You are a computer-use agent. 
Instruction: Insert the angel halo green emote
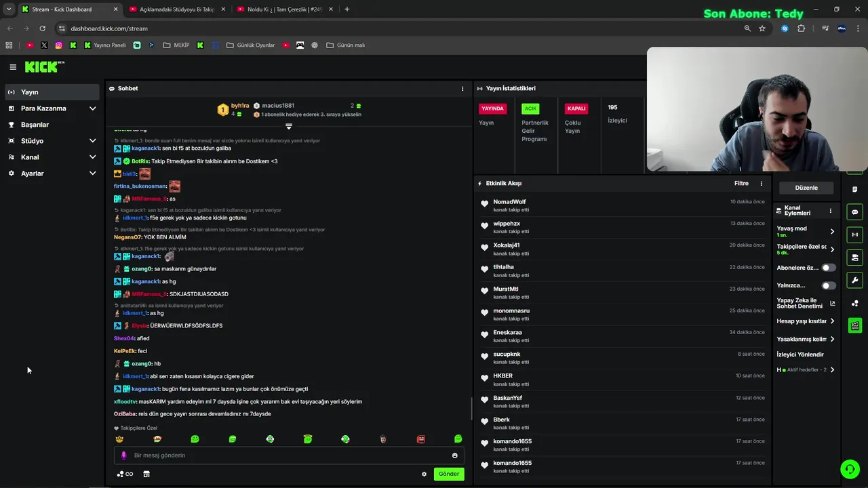click(308, 439)
